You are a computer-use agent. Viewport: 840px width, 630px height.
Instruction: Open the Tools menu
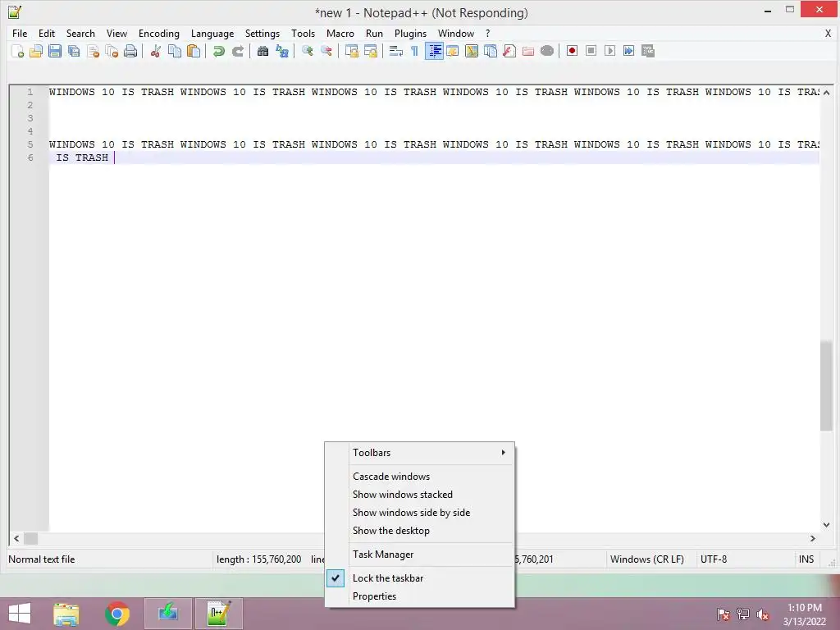click(x=304, y=33)
